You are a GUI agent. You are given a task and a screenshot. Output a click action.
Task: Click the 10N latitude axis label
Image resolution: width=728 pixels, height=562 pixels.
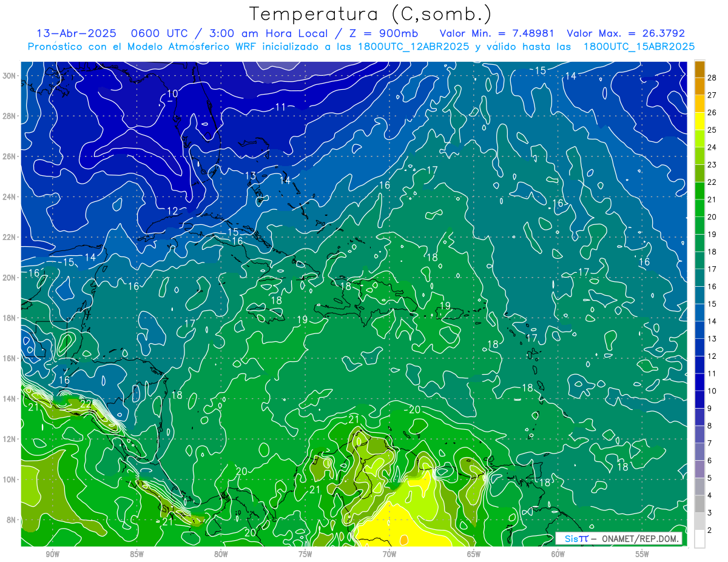[10, 480]
